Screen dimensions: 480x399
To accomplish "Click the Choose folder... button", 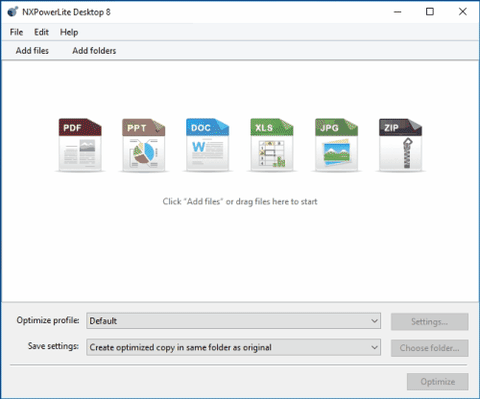I will pyautogui.click(x=430, y=348).
